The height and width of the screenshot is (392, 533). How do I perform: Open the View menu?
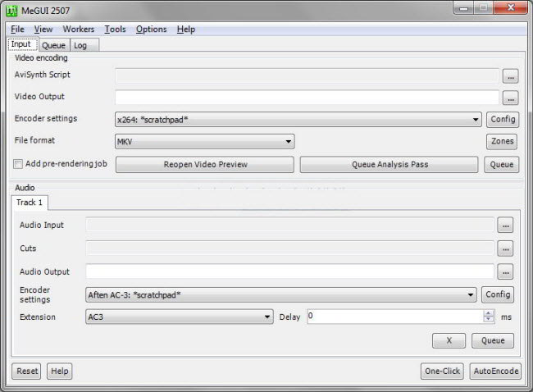point(43,30)
